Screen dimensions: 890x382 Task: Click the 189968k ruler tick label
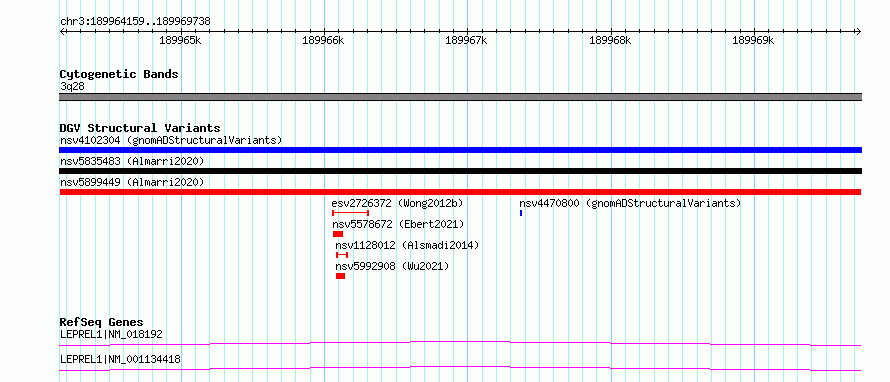tap(610, 40)
